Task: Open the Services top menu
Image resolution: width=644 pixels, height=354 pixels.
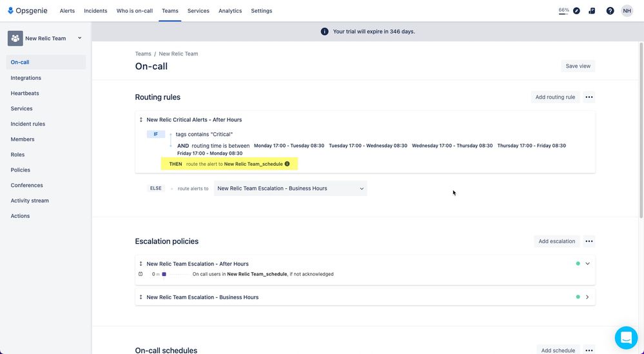Action: click(x=199, y=11)
